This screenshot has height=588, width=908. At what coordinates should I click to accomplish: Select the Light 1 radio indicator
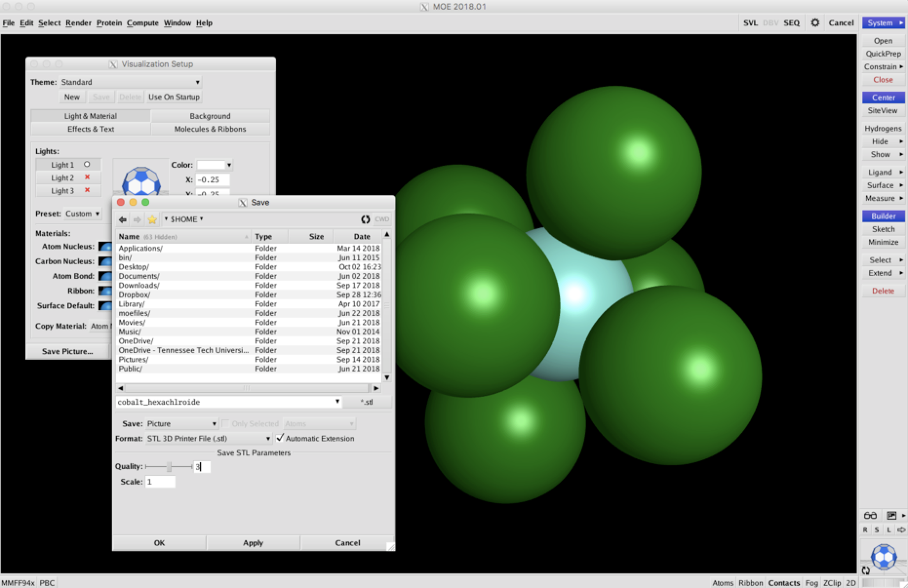coord(86,164)
